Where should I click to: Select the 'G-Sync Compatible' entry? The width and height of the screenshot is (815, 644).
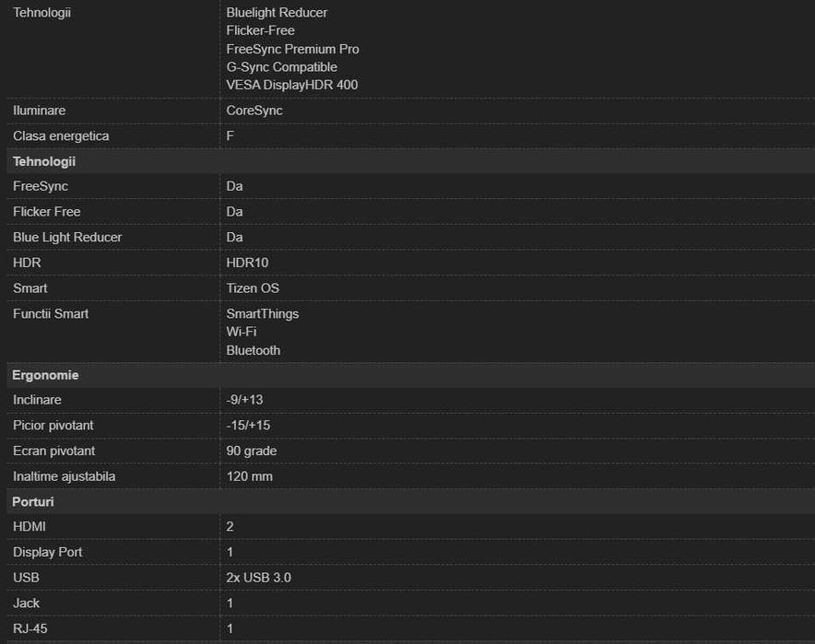pos(282,67)
